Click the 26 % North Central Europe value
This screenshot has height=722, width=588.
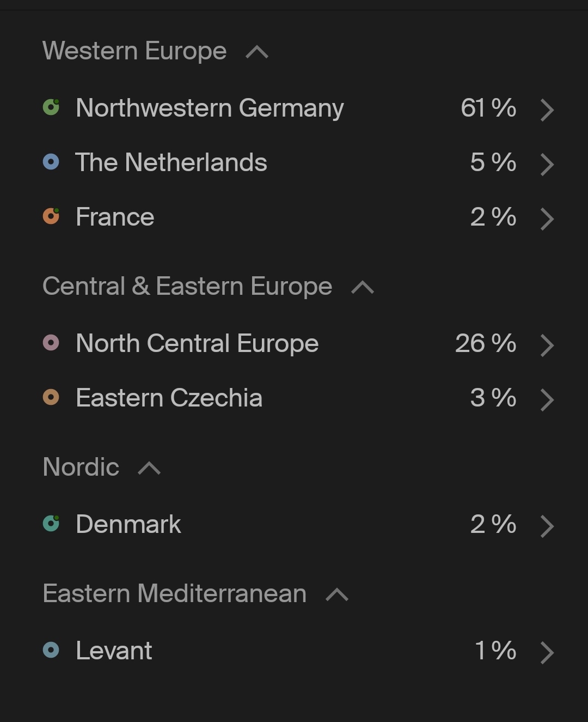tap(485, 343)
